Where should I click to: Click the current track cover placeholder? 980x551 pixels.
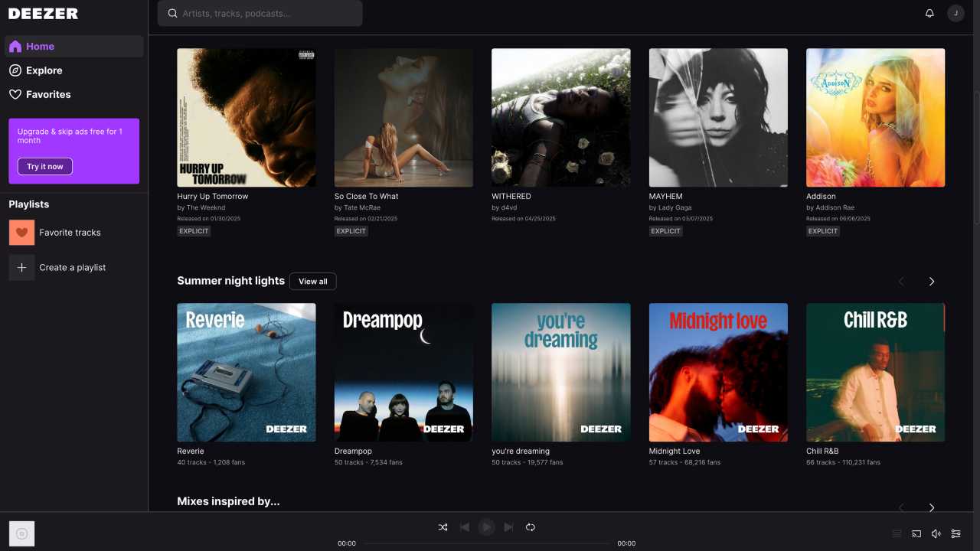point(21,533)
